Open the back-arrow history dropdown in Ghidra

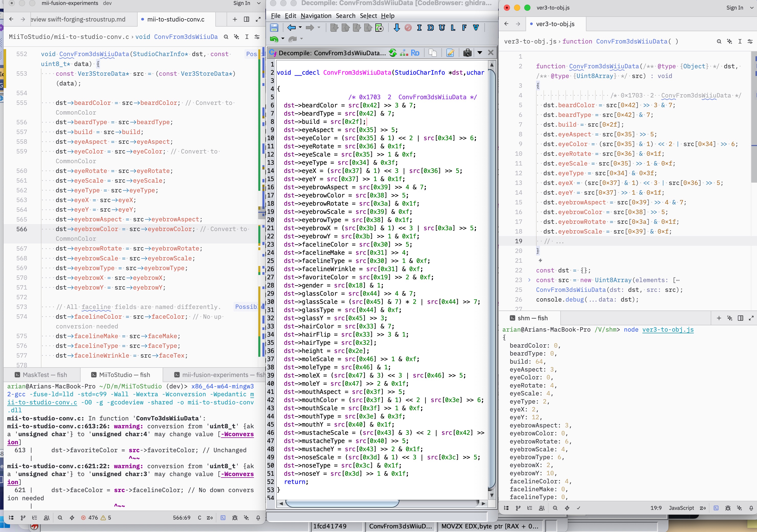point(300,28)
